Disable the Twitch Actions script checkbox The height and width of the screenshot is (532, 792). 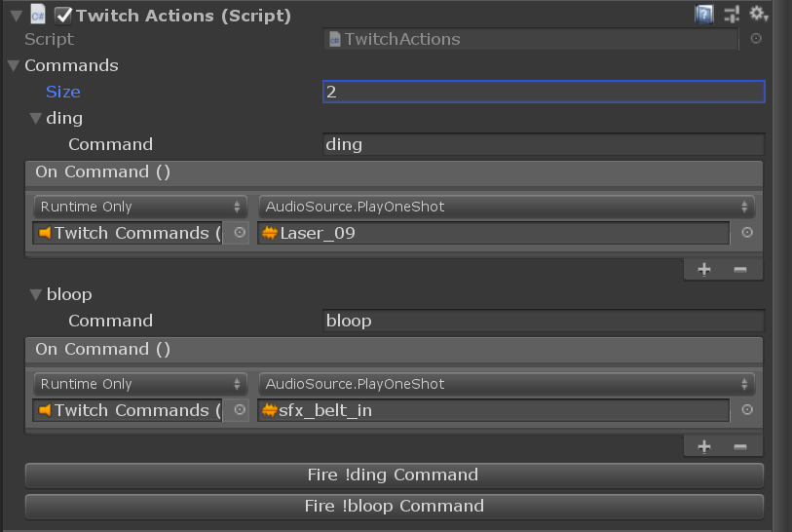pyautogui.click(x=63, y=16)
